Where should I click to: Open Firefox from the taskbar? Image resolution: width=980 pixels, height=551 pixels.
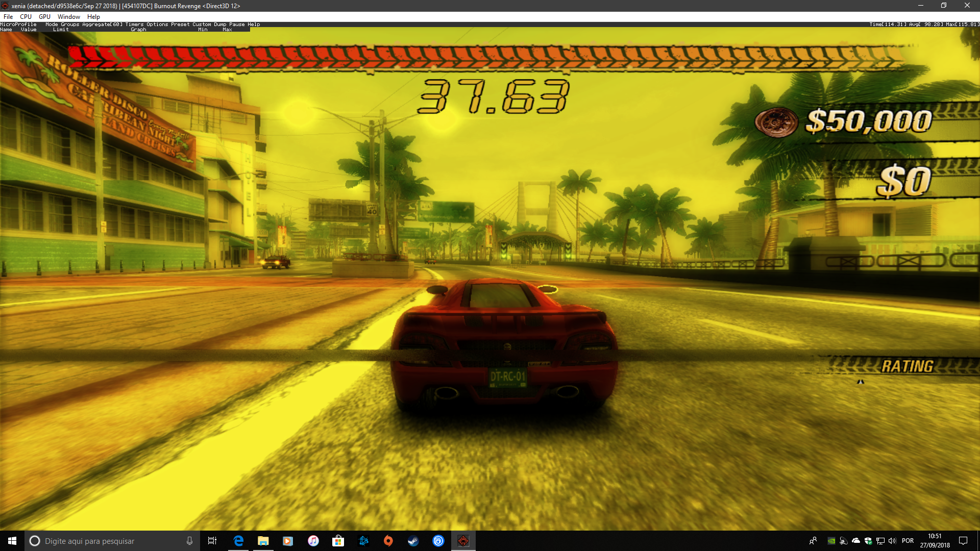[388, 541]
